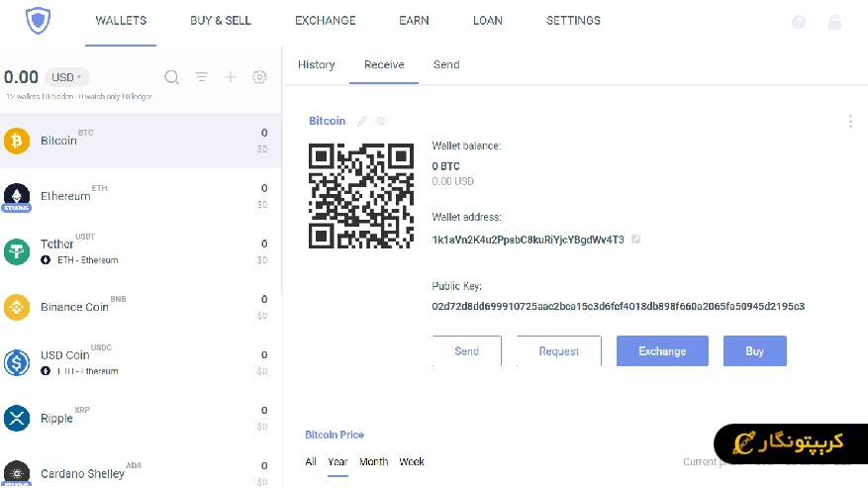Screen dimensions: 868x488
Task: Select the Receive tab
Action: click(x=384, y=64)
